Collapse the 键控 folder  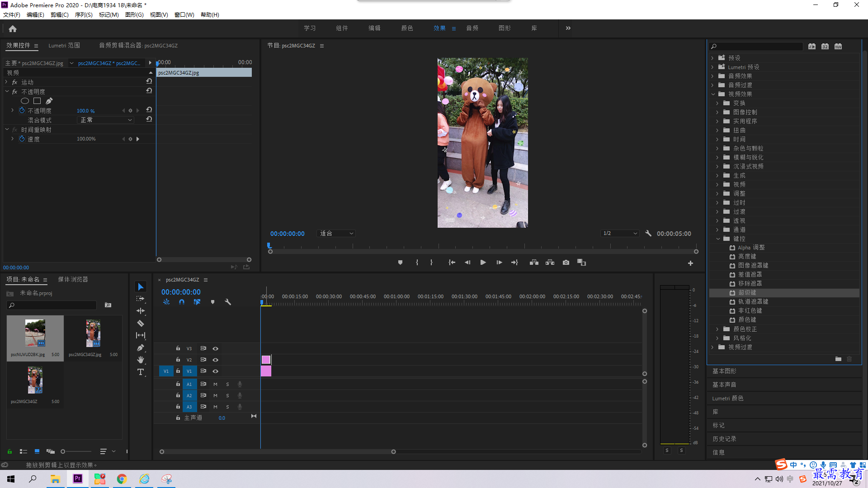tap(718, 239)
